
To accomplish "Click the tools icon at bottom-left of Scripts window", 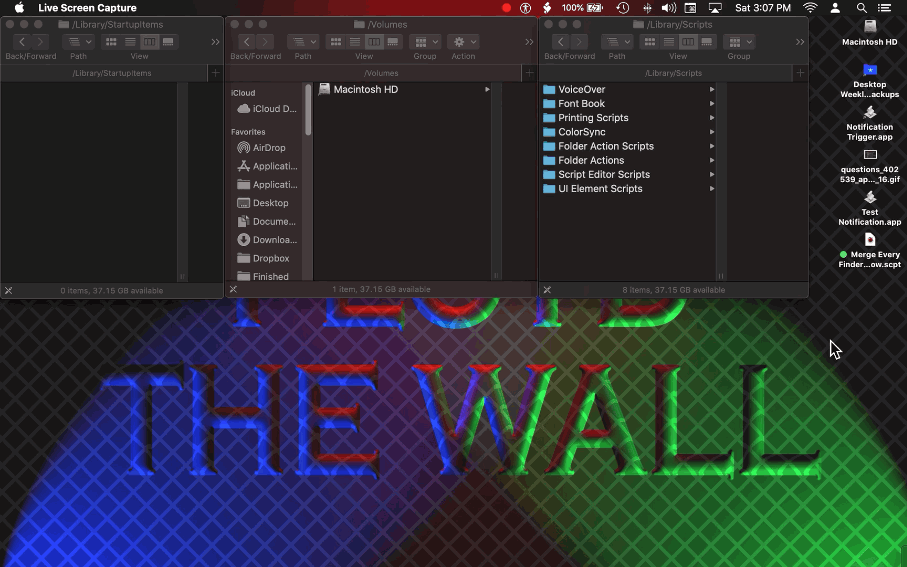I will 547,290.
